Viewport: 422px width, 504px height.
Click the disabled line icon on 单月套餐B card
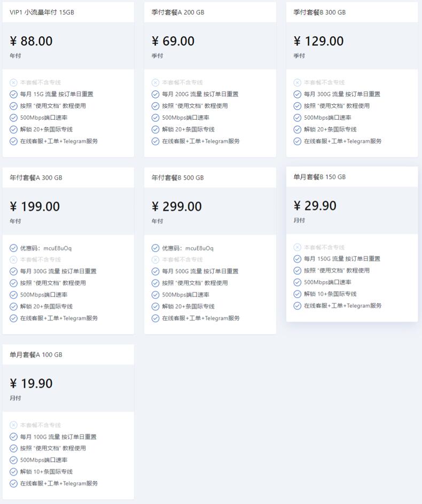pos(297,247)
